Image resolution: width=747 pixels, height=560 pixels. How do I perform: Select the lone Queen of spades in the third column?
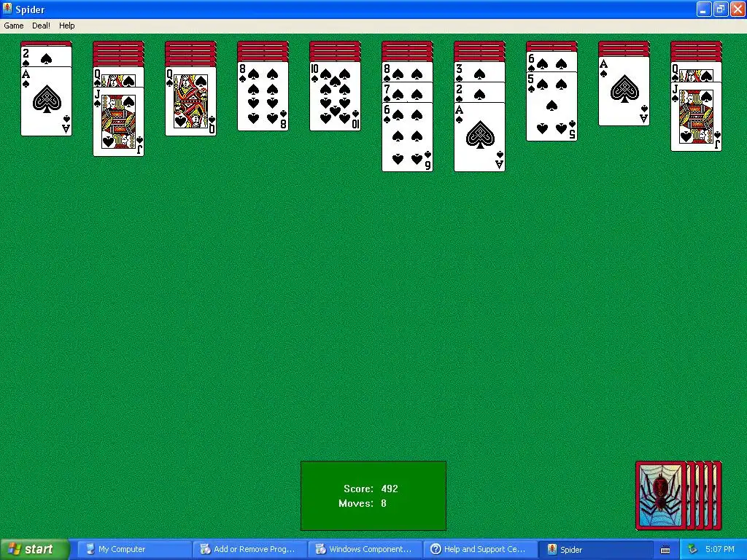pos(190,101)
